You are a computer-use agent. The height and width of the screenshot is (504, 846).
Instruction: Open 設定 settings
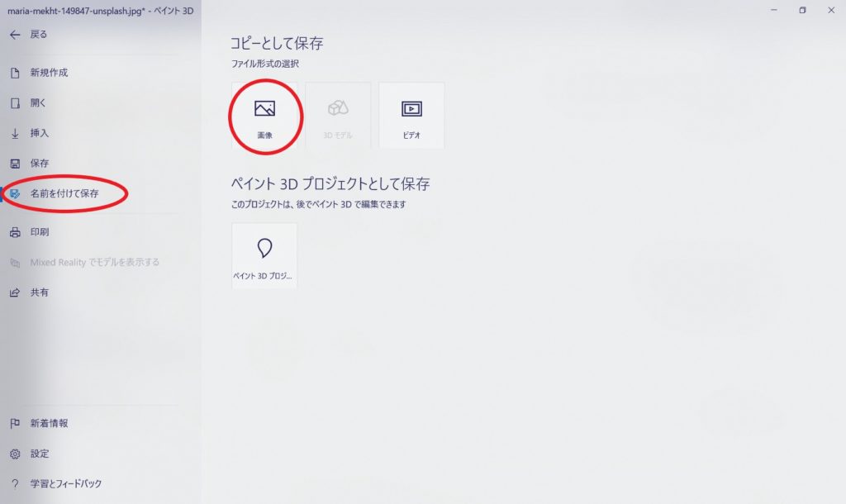pyautogui.click(x=30, y=454)
